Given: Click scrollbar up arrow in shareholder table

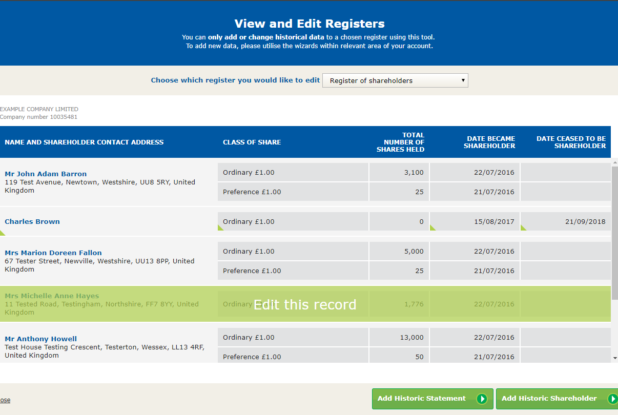Looking at the screenshot, I should (x=613, y=166).
